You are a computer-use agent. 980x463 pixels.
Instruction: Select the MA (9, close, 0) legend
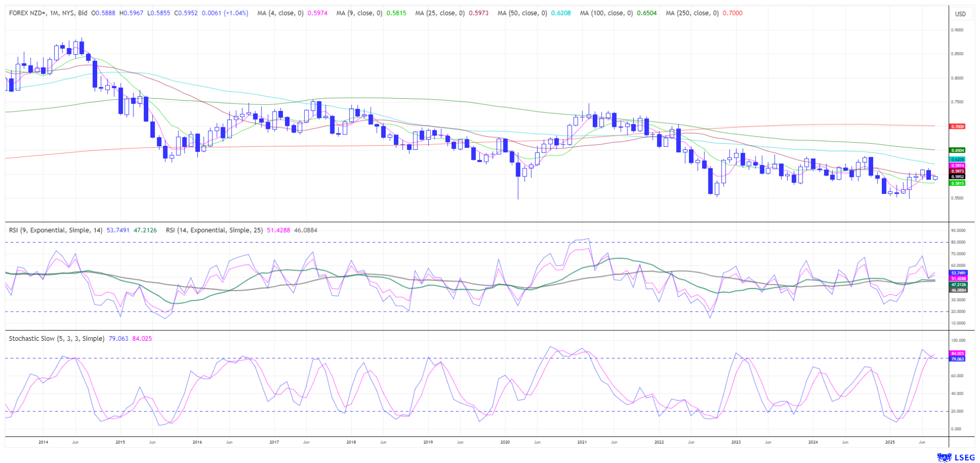click(359, 13)
